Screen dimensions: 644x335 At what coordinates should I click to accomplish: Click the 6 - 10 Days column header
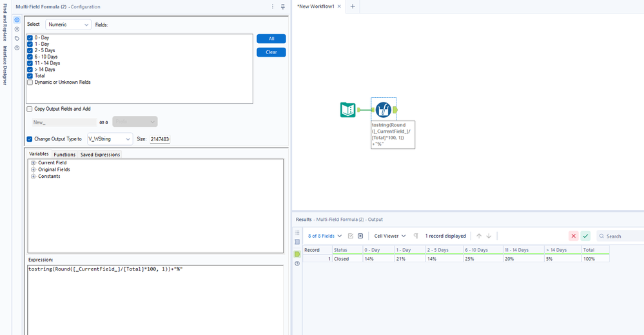click(x=483, y=249)
